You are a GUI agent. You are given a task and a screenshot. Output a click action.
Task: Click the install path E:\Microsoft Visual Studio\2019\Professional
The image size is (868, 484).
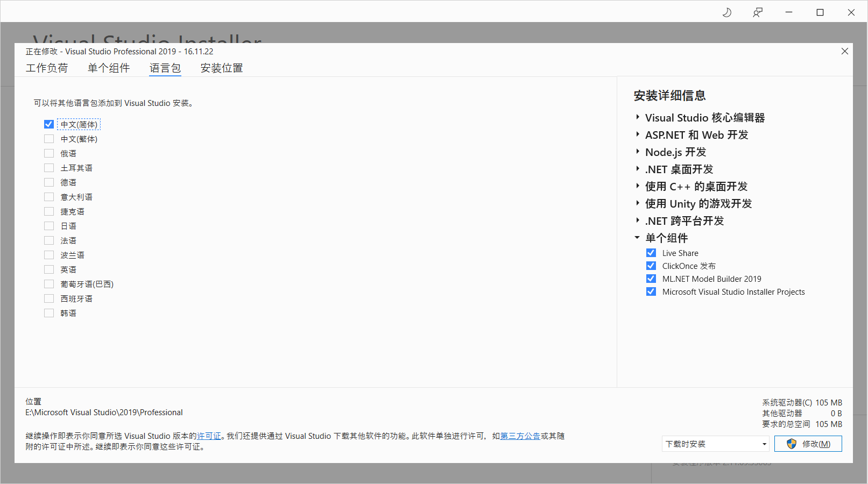(x=104, y=412)
